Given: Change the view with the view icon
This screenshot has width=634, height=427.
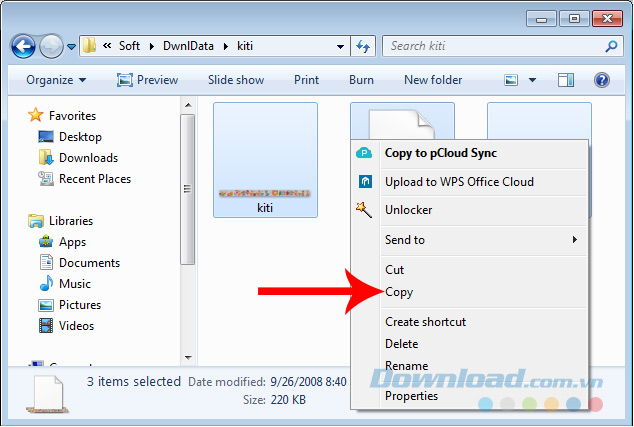Looking at the screenshot, I should coord(511,80).
